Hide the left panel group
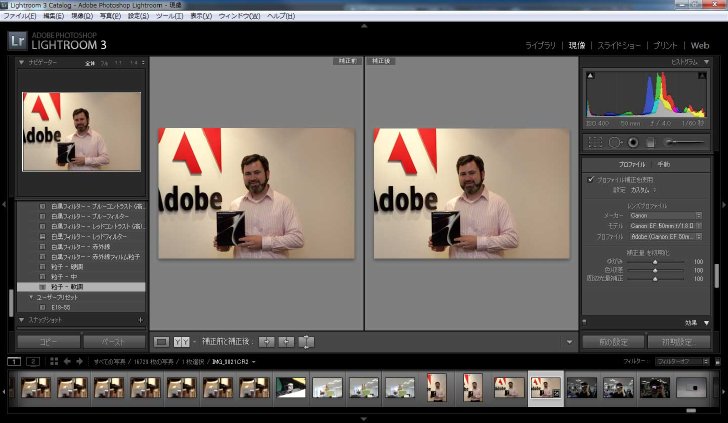Image resolution: width=728 pixels, height=423 pixels. coord(4,204)
